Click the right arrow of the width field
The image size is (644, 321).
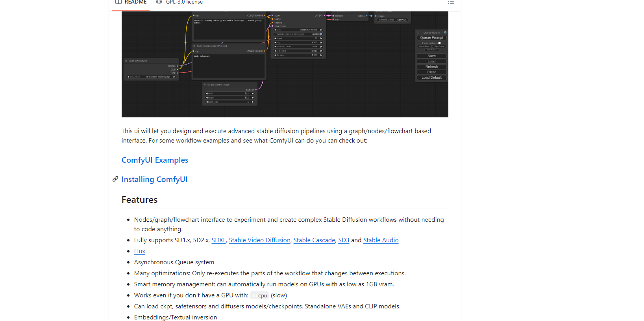pos(253,93)
